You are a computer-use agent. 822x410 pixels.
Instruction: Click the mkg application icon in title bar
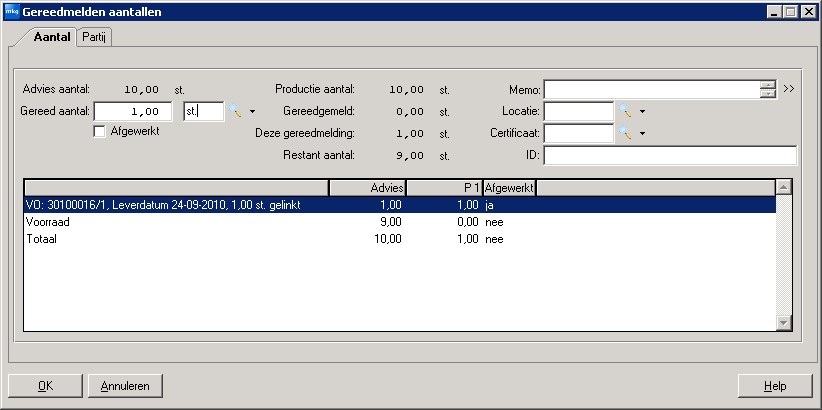coord(12,12)
